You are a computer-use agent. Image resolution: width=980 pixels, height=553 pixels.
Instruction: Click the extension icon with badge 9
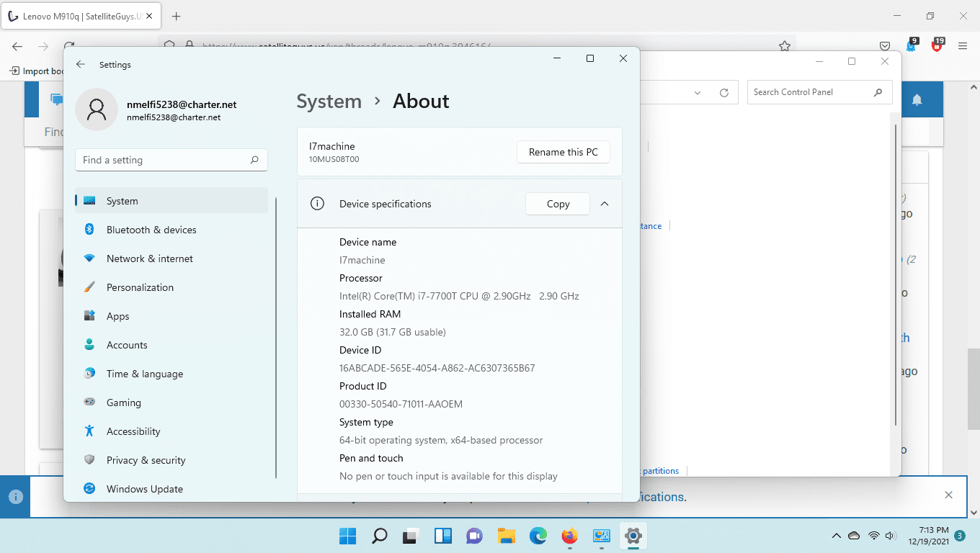[912, 45]
